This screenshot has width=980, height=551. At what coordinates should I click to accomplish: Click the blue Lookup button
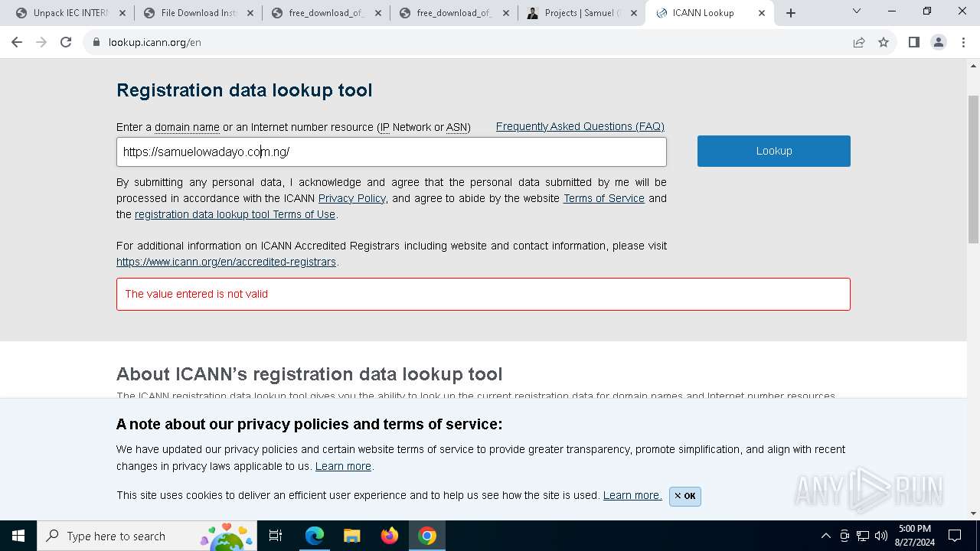click(x=773, y=151)
